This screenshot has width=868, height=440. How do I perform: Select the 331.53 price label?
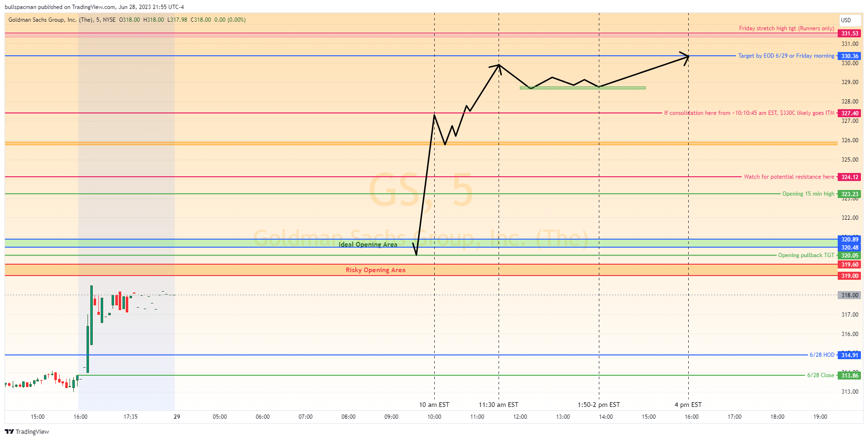[x=850, y=34]
